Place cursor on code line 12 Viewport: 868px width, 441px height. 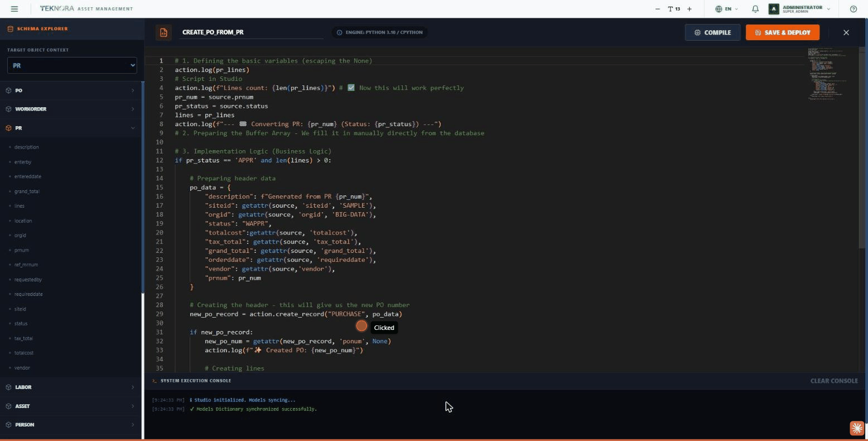253,160
